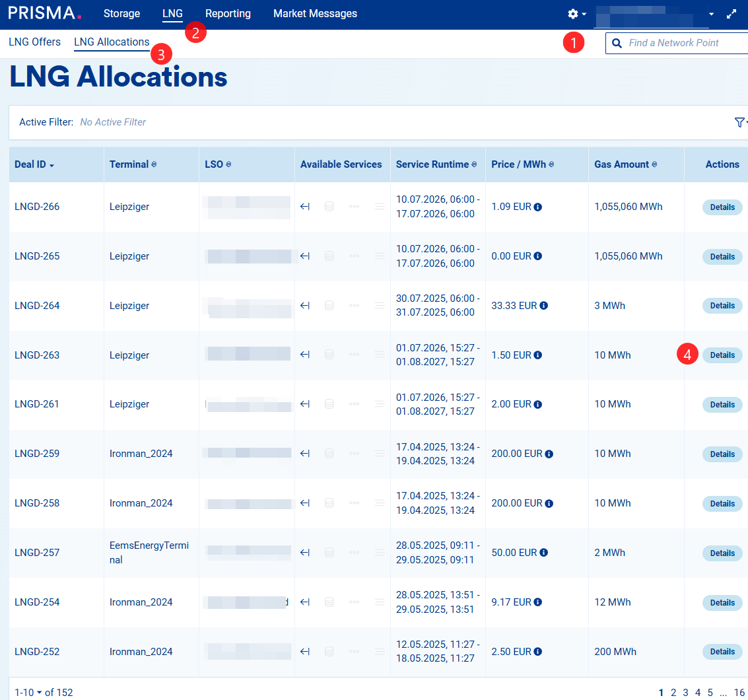The width and height of the screenshot is (748, 700).
Task: Show price info icon for LNGD-265
Action: (x=537, y=256)
